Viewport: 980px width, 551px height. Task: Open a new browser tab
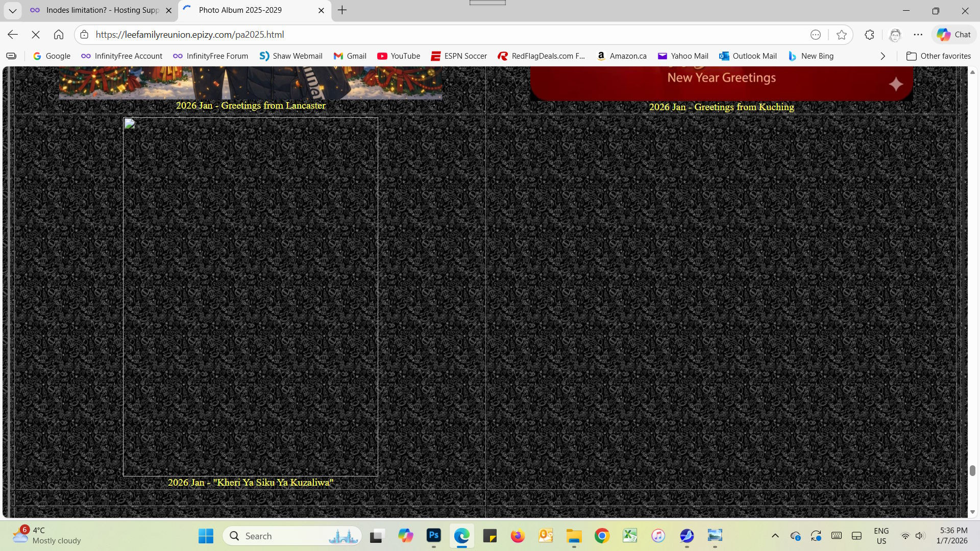342,10
